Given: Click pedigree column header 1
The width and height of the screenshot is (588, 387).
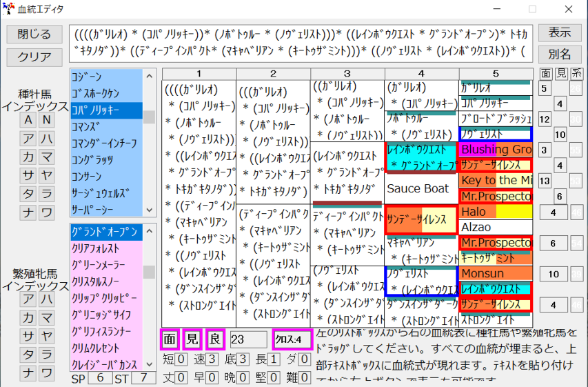Looking at the screenshot, I should pos(199,74).
